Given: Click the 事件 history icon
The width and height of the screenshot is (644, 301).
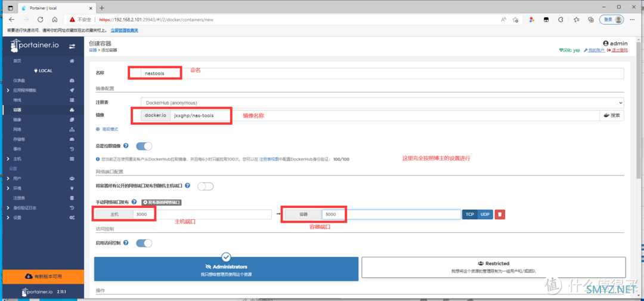Looking at the screenshot, I should pos(72,149).
